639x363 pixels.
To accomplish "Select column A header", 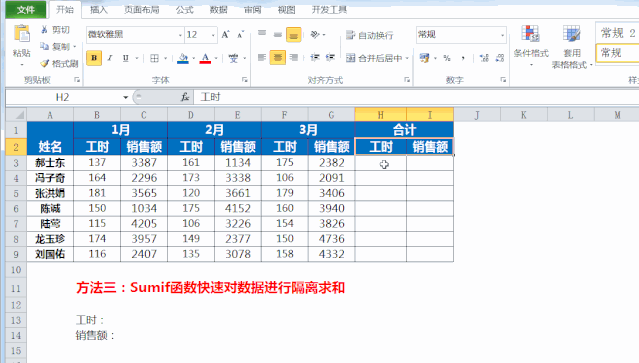I will [50, 115].
